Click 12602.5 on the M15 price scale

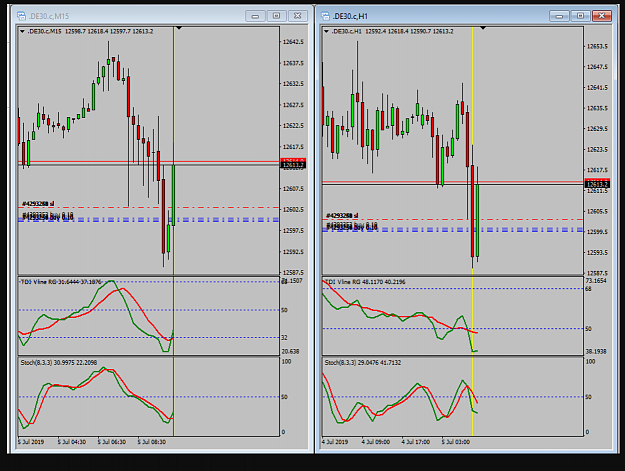pos(293,209)
